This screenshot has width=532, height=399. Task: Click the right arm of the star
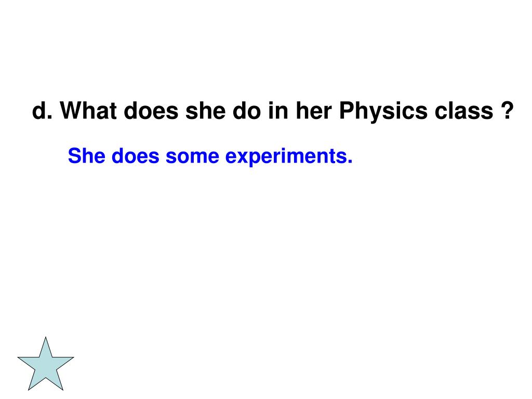(64, 360)
